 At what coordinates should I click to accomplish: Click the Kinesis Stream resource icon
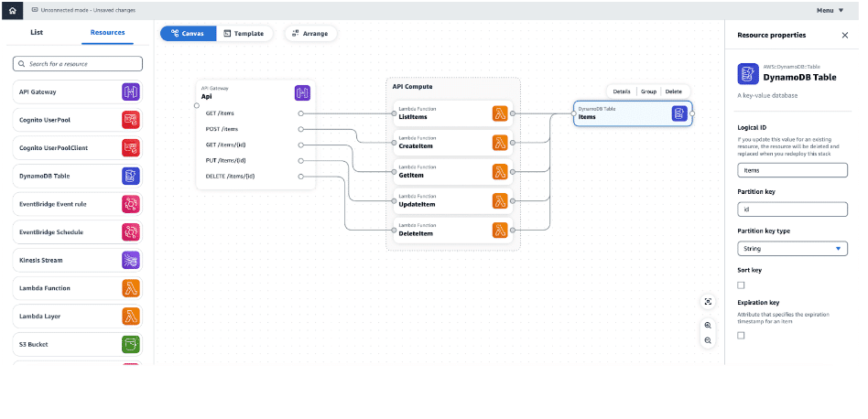pyautogui.click(x=131, y=260)
